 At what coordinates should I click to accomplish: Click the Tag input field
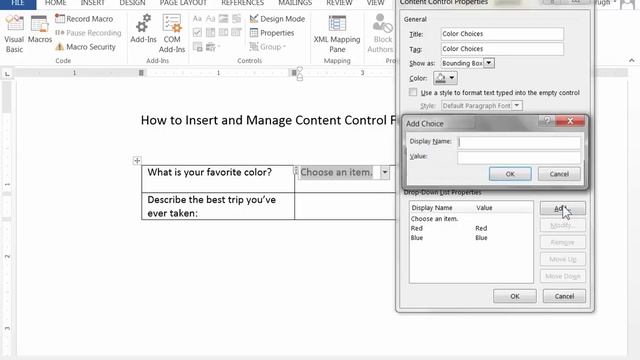[502, 49]
